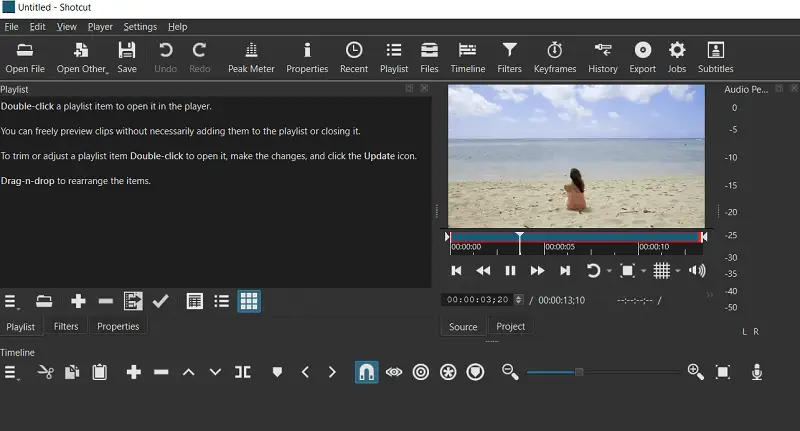Open the Recent files panel
This screenshot has width=800, height=431.
pyautogui.click(x=354, y=58)
